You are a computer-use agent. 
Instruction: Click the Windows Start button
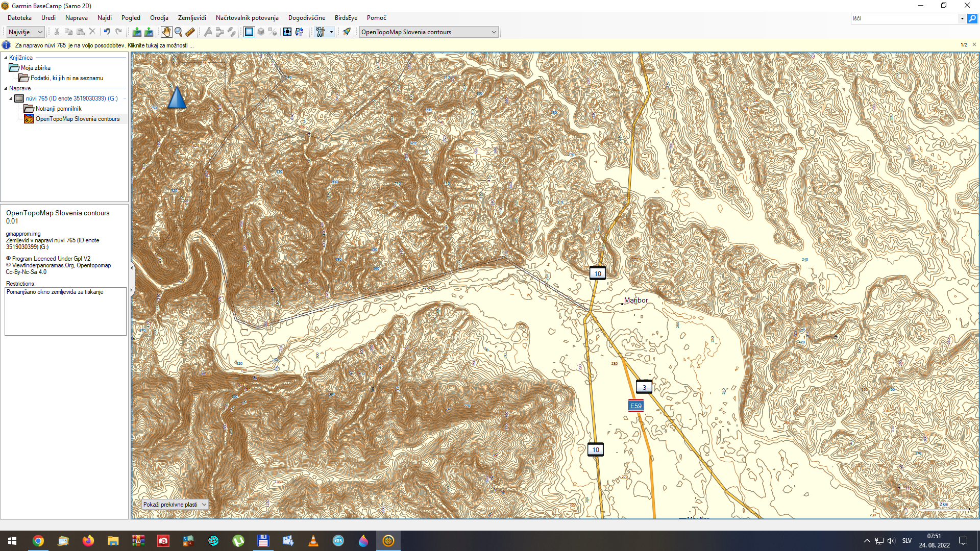(x=12, y=541)
